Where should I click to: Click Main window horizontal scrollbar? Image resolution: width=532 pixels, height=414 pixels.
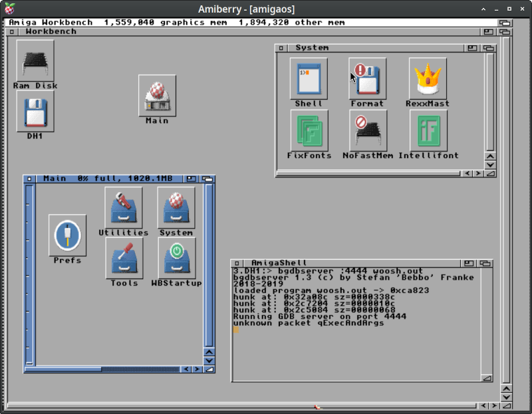[x=102, y=369]
